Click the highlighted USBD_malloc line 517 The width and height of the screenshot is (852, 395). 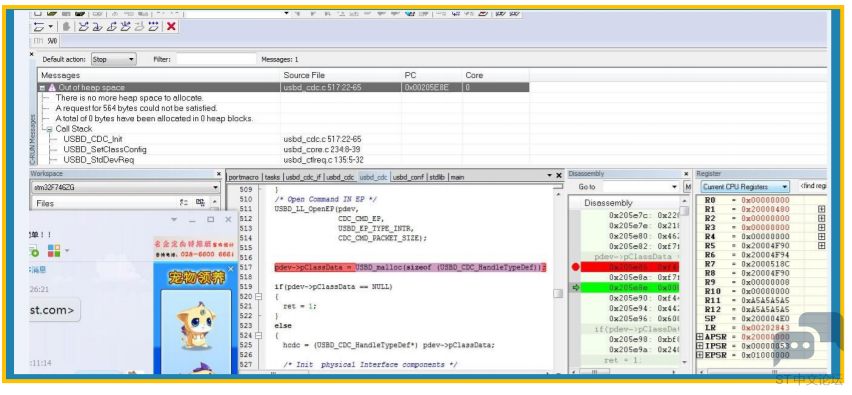tap(410, 267)
